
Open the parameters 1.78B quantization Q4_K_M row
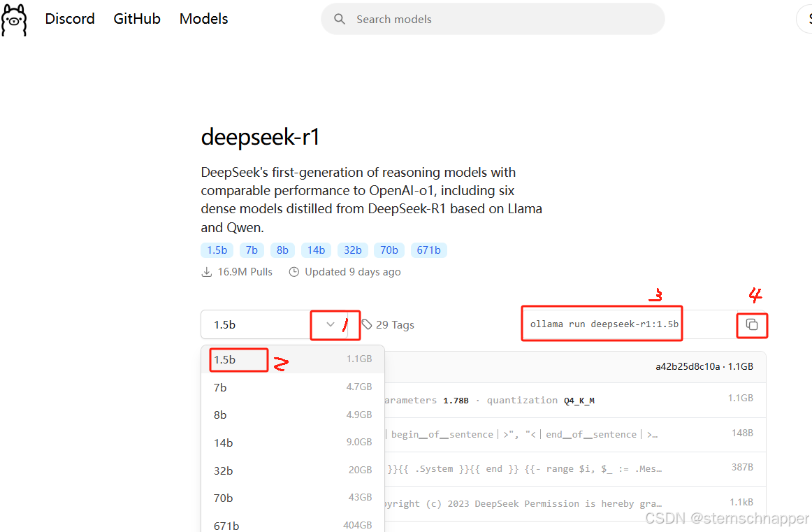575,400
